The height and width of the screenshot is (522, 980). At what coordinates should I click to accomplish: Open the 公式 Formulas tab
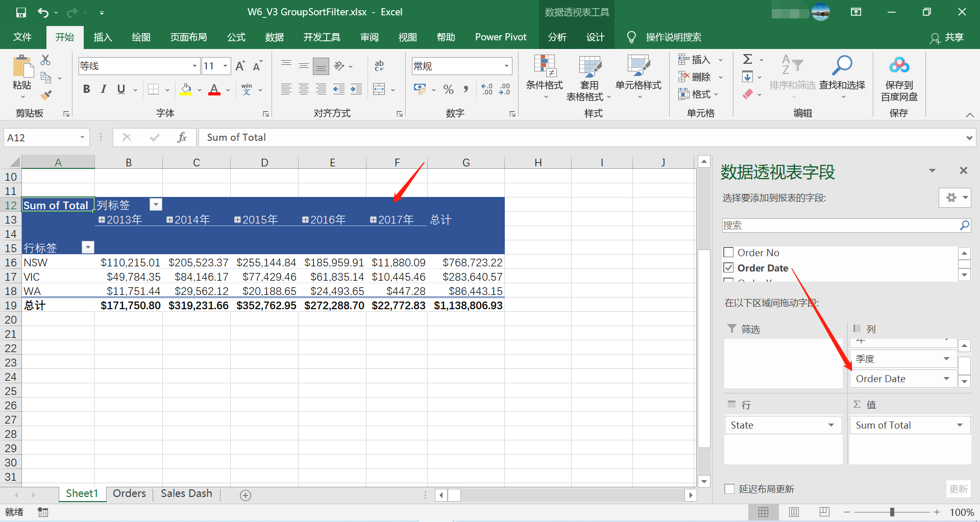[x=236, y=37]
